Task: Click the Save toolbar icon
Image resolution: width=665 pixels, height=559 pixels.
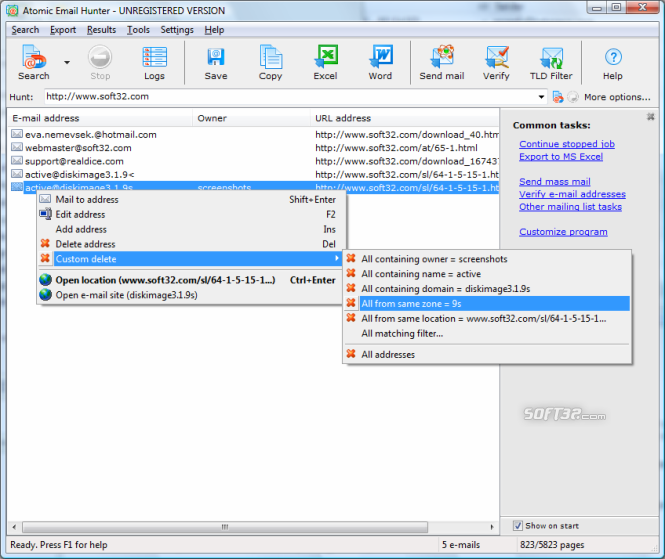Action: pyautogui.click(x=216, y=62)
